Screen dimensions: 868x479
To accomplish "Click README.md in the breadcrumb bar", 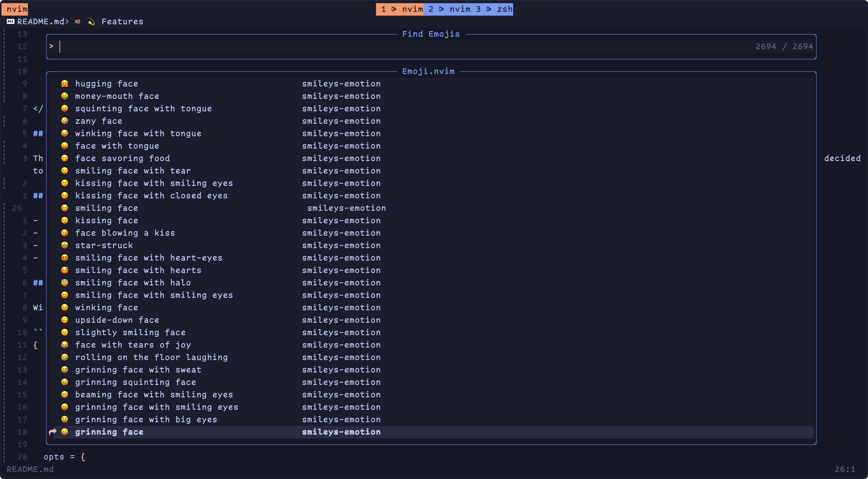I will click(x=40, y=21).
